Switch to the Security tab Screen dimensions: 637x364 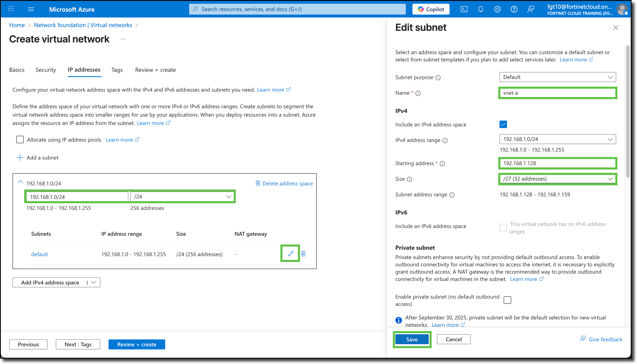pos(45,70)
